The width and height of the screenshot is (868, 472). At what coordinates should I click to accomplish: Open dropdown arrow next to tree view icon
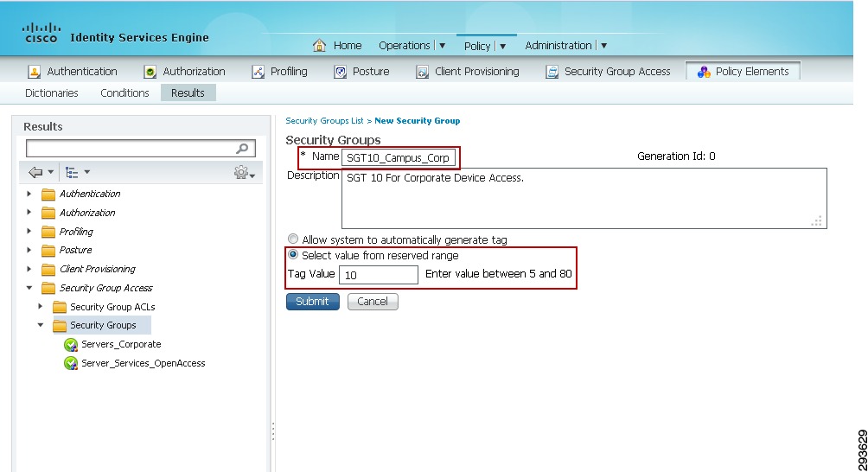pyautogui.click(x=87, y=172)
